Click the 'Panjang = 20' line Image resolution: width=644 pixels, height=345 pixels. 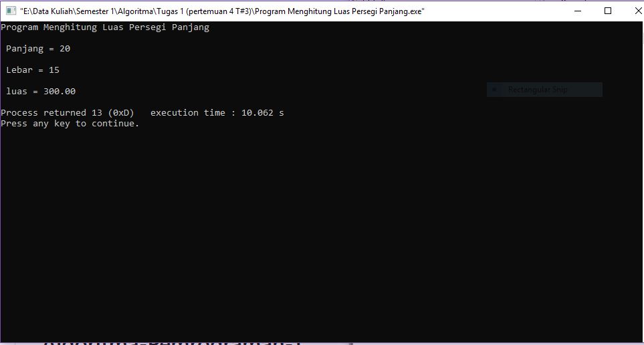(x=38, y=49)
